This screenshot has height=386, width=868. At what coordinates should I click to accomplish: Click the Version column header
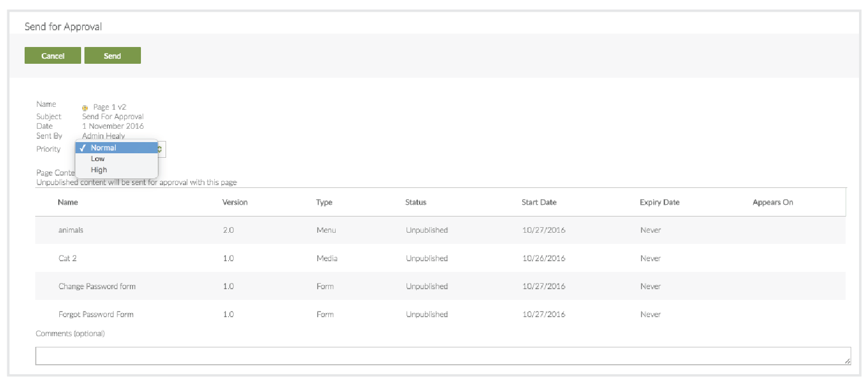tap(235, 203)
